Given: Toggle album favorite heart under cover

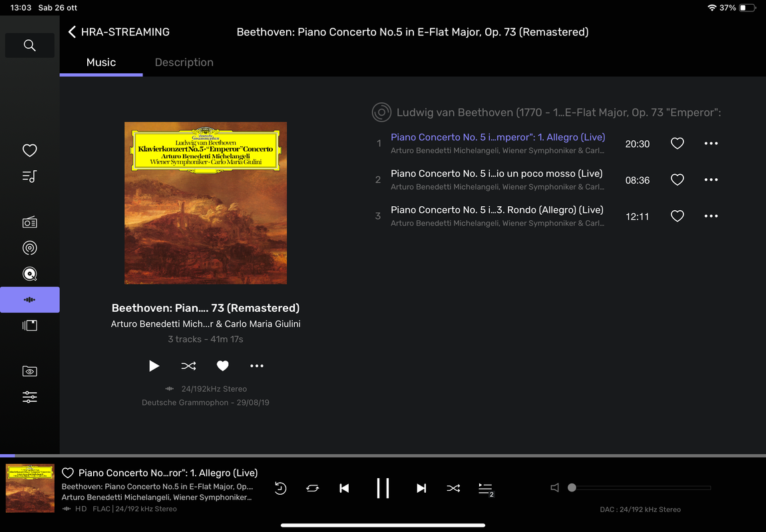Looking at the screenshot, I should [x=223, y=366].
